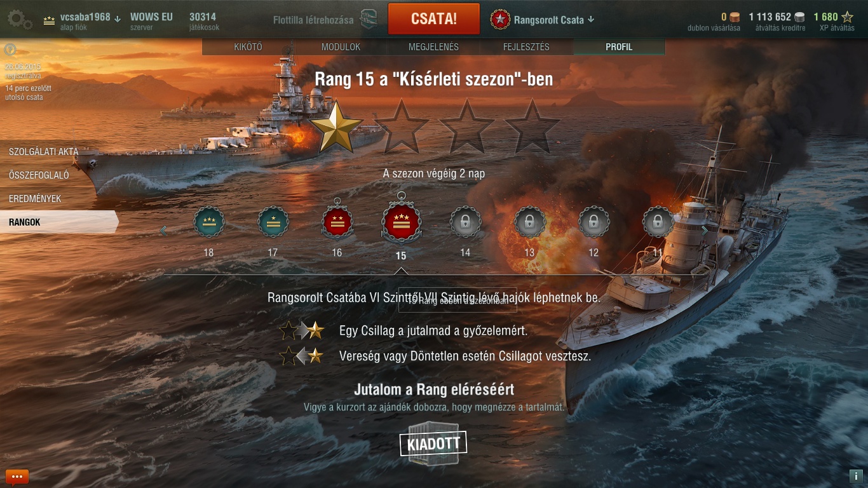Open the dubloon coins purchase icon
The image size is (868, 488).
pos(735,17)
